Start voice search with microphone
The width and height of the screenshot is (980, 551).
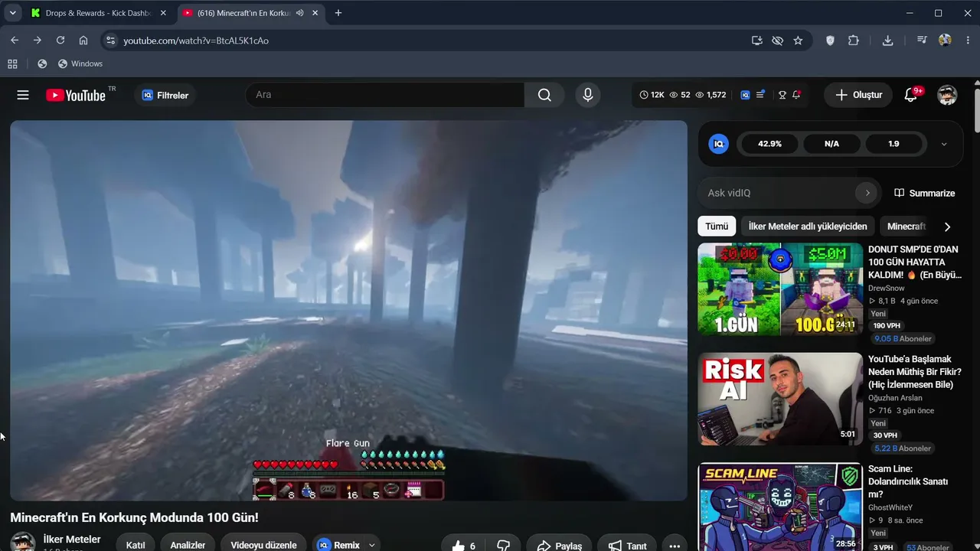pyautogui.click(x=588, y=95)
